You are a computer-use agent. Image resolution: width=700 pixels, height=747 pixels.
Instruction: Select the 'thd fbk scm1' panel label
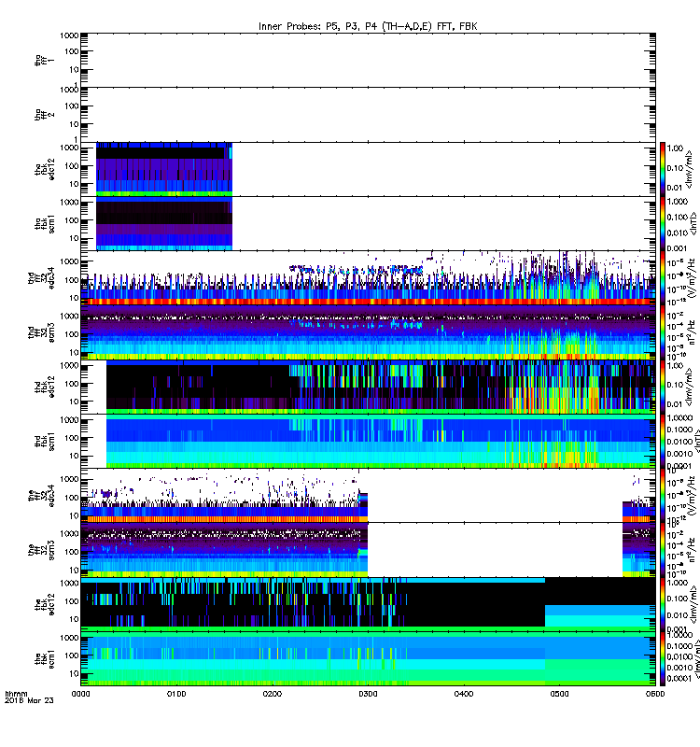44,441
